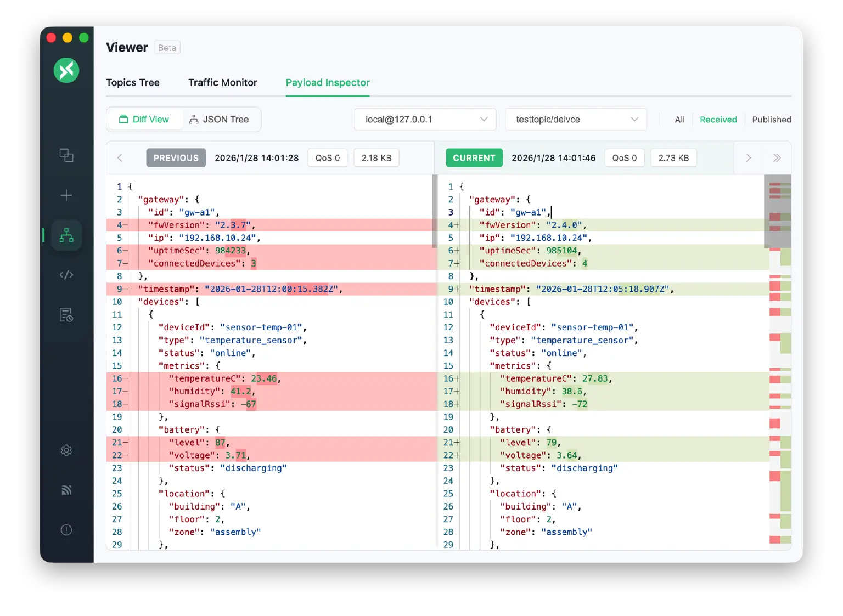Click the plus icon for new connection

pyautogui.click(x=66, y=195)
